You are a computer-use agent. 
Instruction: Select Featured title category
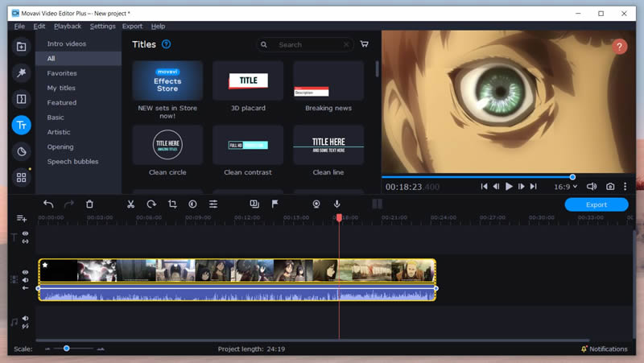[62, 103]
